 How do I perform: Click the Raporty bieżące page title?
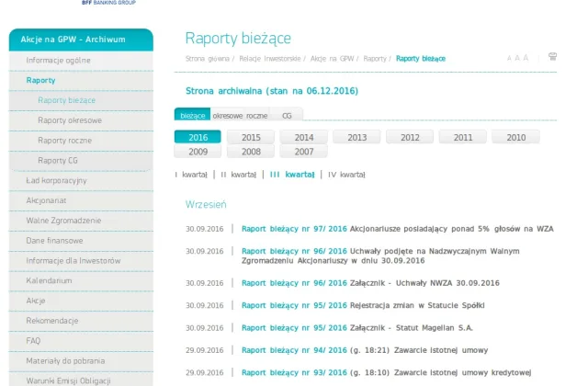tap(238, 39)
